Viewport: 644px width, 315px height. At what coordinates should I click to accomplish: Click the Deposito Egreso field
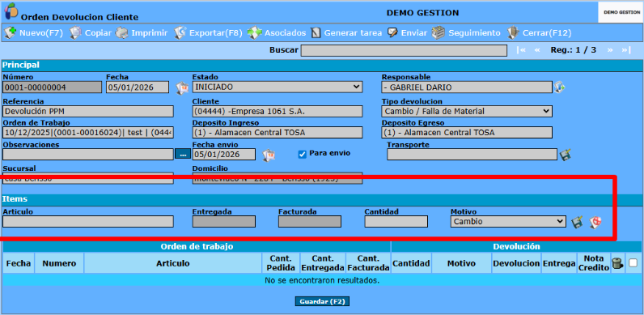(x=467, y=133)
